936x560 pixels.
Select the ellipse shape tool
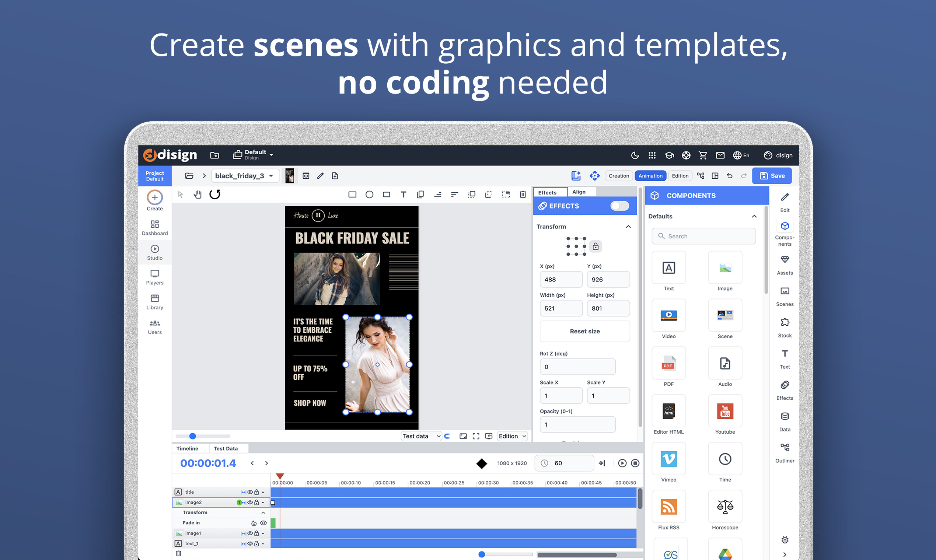point(369,194)
